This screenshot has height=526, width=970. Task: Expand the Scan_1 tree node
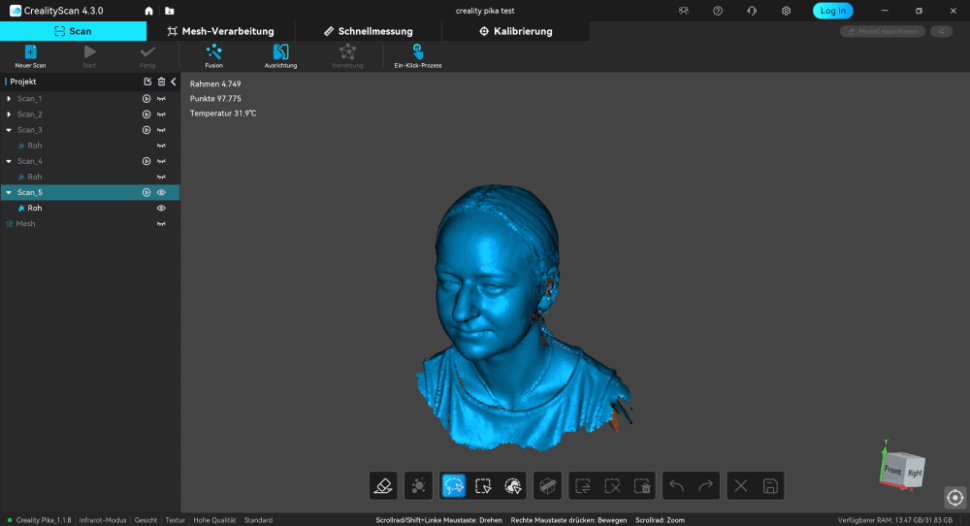click(9, 98)
